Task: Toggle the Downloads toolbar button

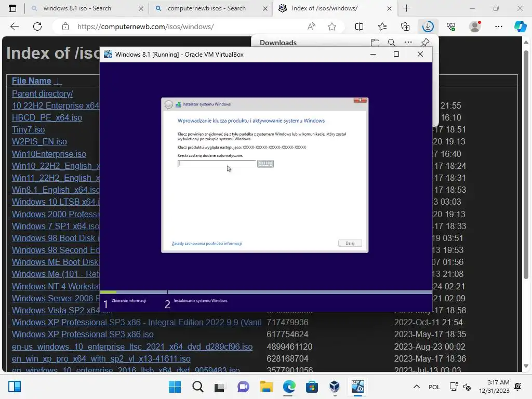Action: tap(428, 26)
